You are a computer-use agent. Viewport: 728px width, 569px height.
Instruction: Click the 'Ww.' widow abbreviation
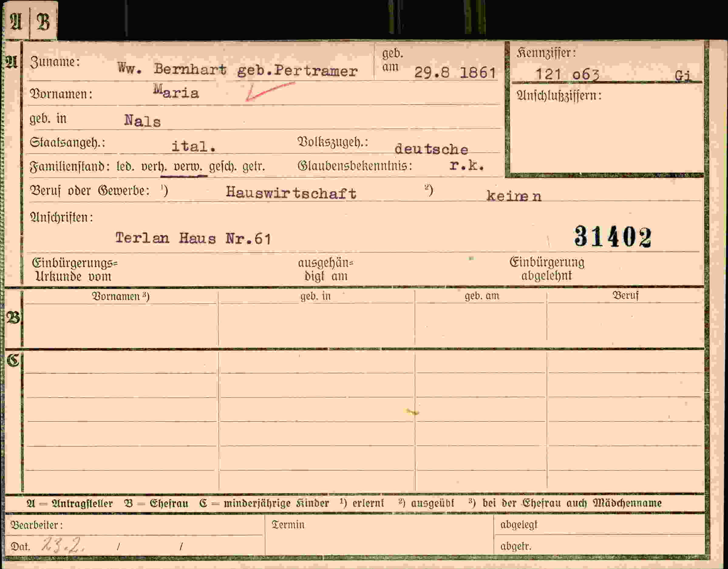coord(130,68)
